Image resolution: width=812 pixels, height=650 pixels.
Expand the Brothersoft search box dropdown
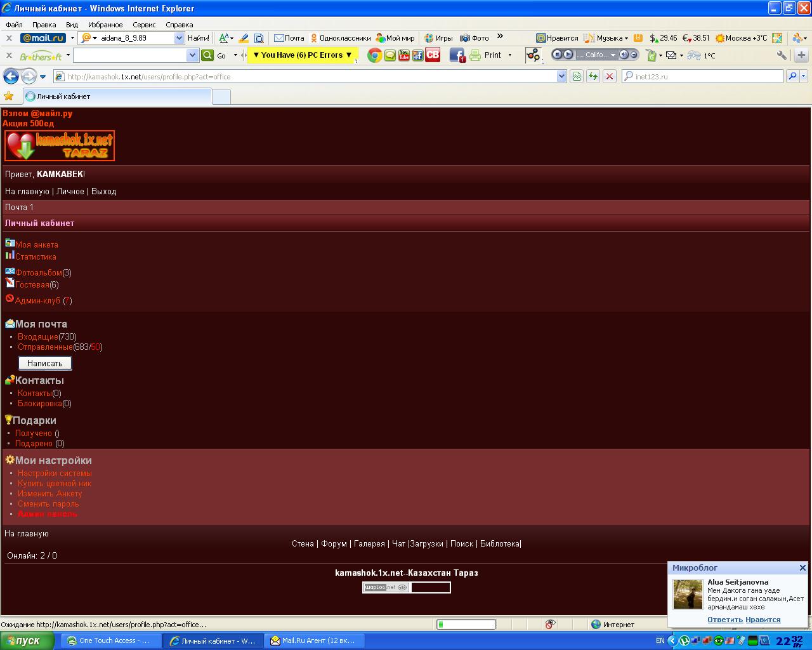[x=193, y=55]
